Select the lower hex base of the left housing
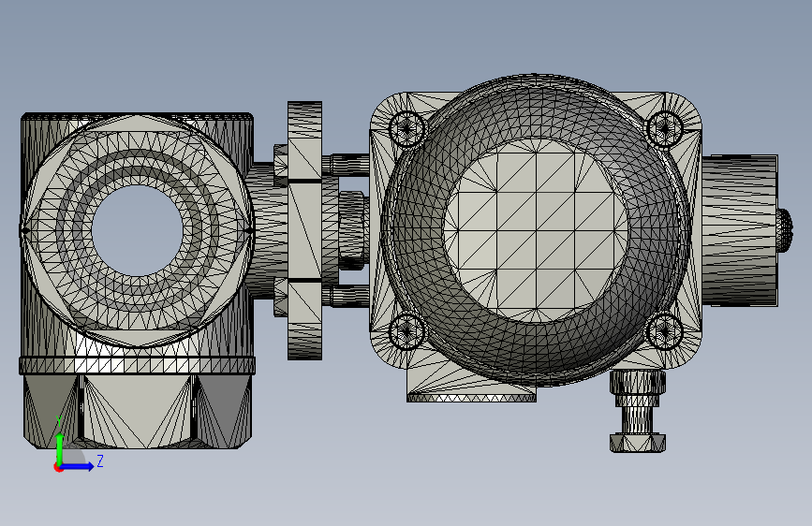The width and height of the screenshot is (812, 526). pos(138,412)
